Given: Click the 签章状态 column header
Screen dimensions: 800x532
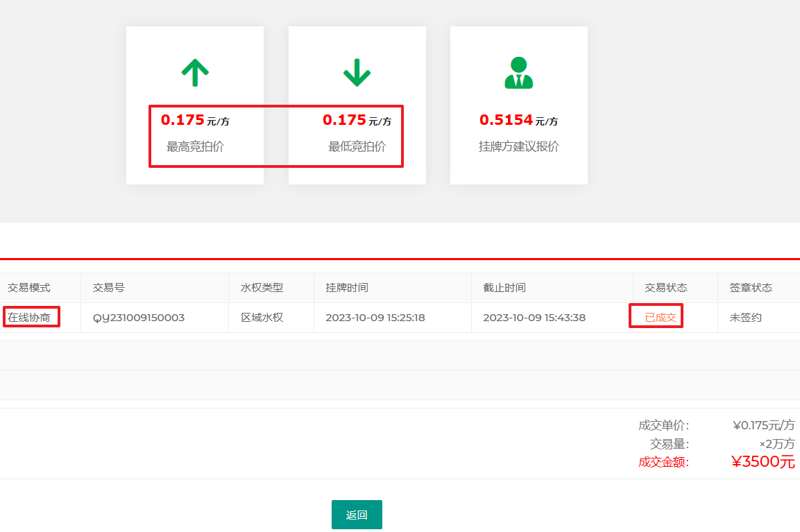Looking at the screenshot, I should (751, 288).
